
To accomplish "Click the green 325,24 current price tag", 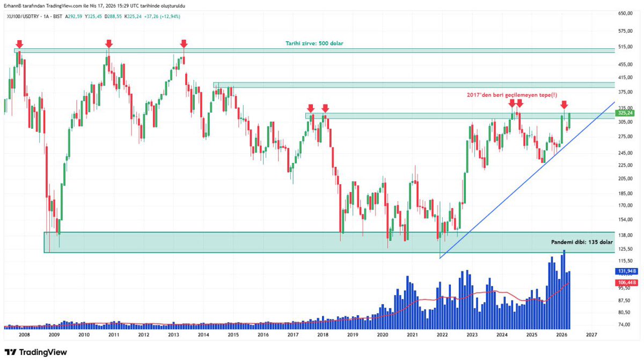I will click(626, 113).
